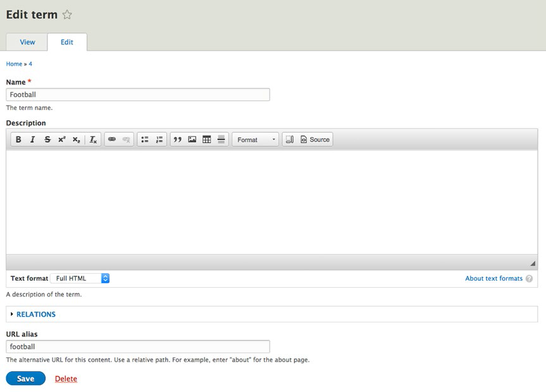546x392 pixels.
Task: Insert a numbered list
Action: (159, 140)
